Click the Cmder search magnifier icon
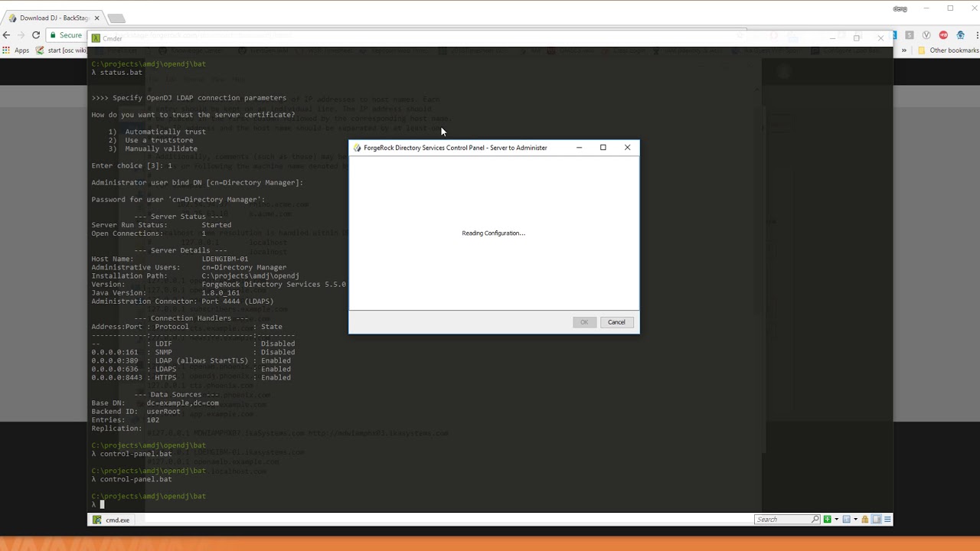980x551 pixels. point(815,520)
